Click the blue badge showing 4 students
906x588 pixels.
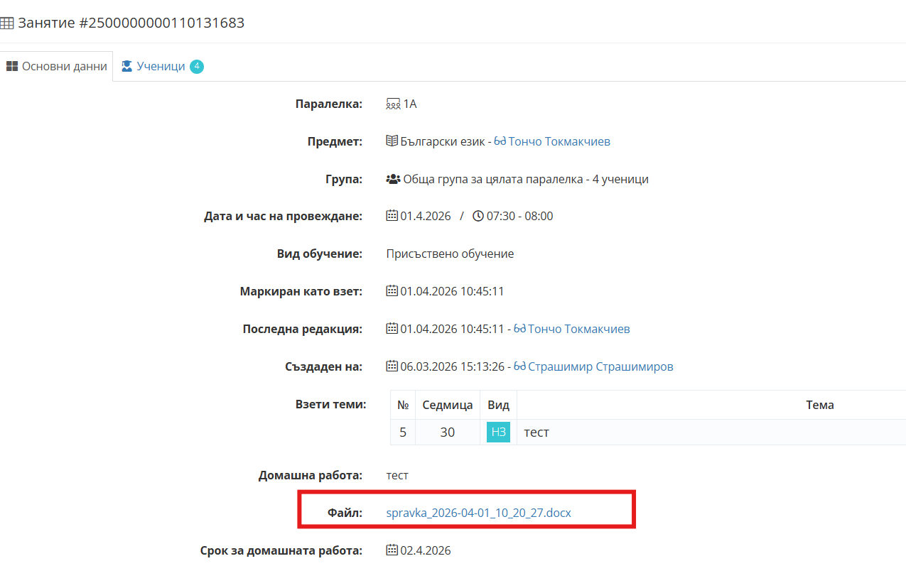coord(197,67)
